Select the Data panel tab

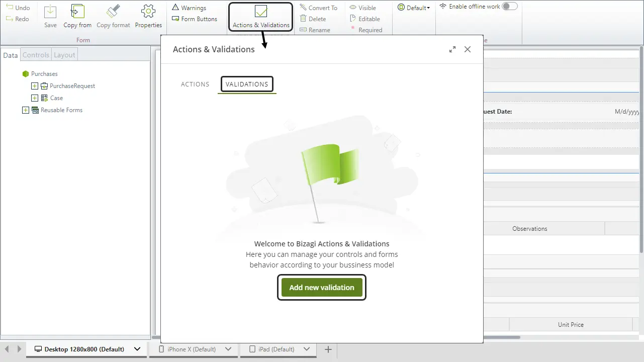(x=10, y=55)
